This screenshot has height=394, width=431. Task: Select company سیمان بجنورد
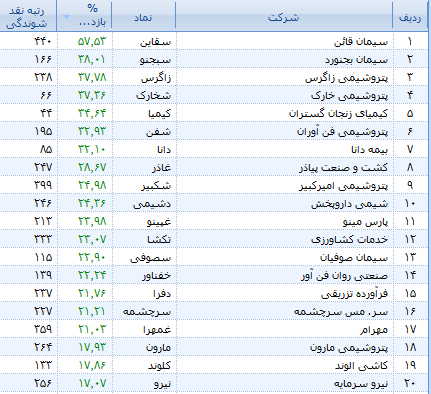coord(357,60)
